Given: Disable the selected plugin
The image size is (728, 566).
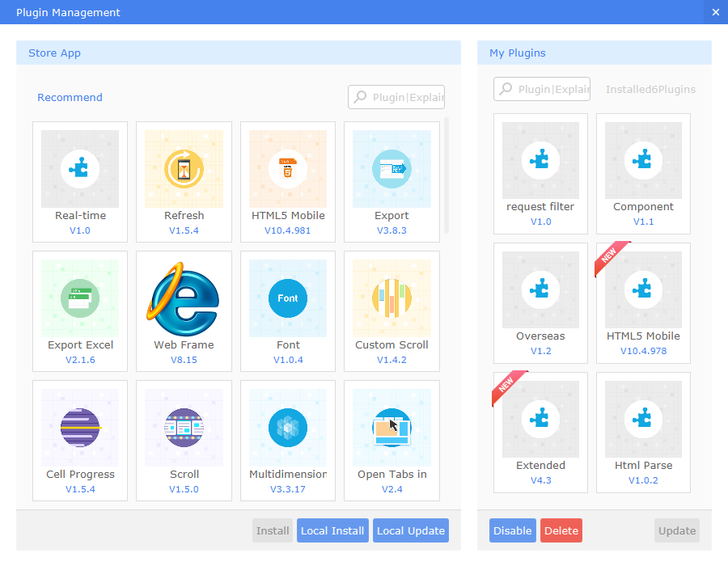Looking at the screenshot, I should click(513, 530).
